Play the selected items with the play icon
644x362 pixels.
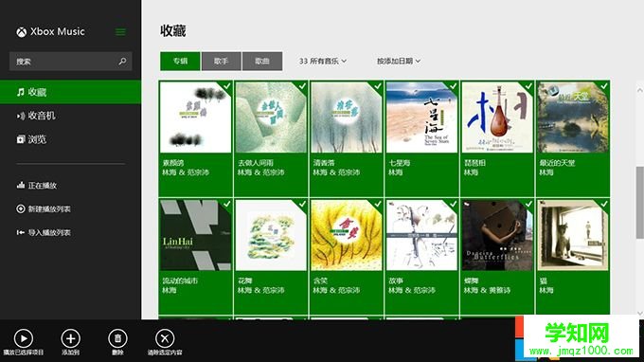(24, 338)
